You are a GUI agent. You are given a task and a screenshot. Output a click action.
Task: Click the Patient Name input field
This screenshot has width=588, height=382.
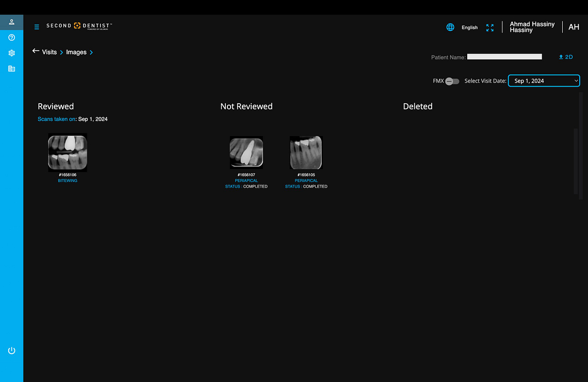click(x=504, y=56)
